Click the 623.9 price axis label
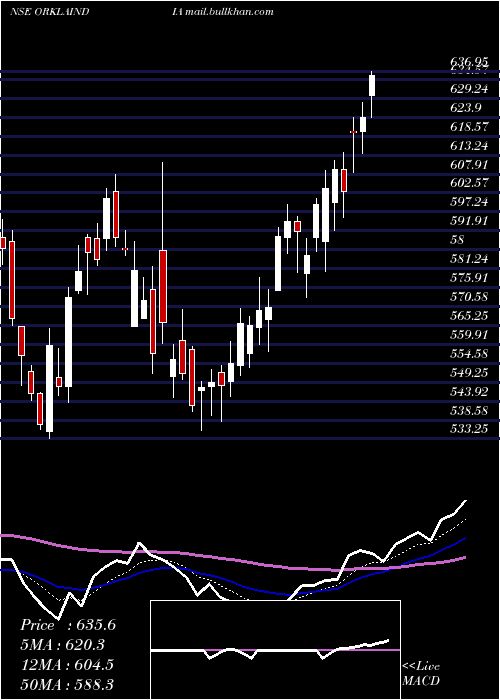The image size is (500, 700). pyautogui.click(x=465, y=108)
